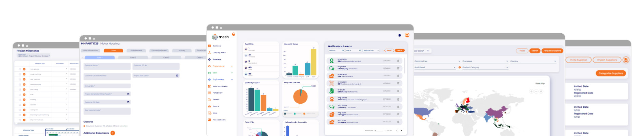This screenshot has height=136, width=644.
Task: Click the Import Suppliers button
Action: (607, 60)
